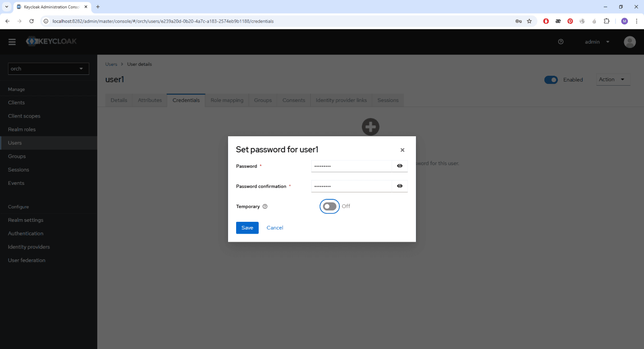Close the Set password dialog with X
Screen dimensions: 644x349
click(x=402, y=150)
